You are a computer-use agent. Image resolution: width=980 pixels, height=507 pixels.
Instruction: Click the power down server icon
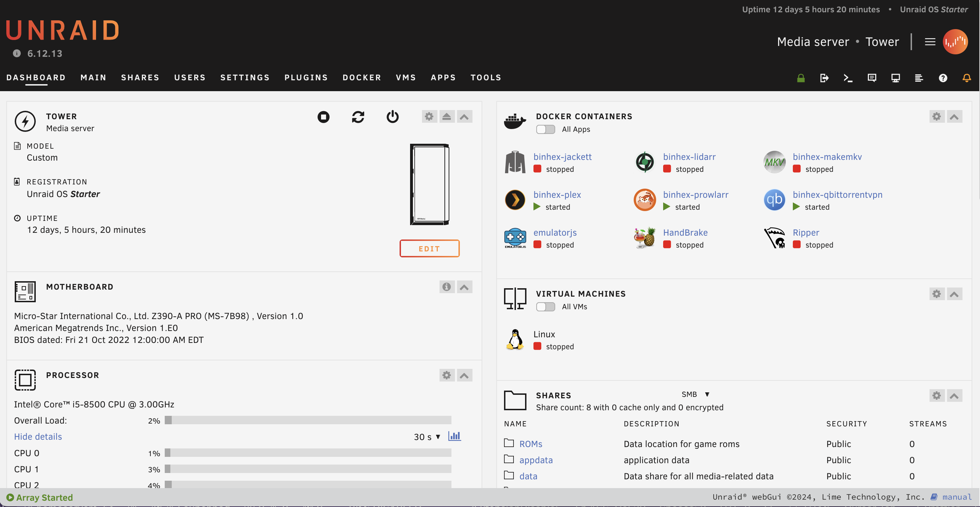[x=393, y=116]
